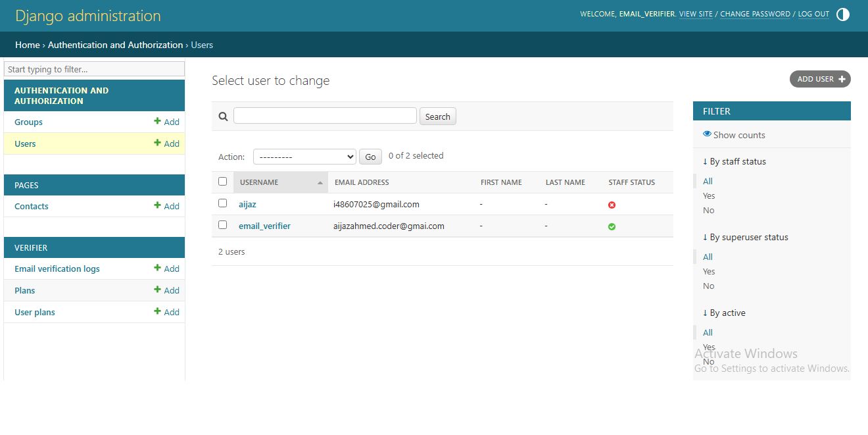Add a new User plan entry

(166, 312)
